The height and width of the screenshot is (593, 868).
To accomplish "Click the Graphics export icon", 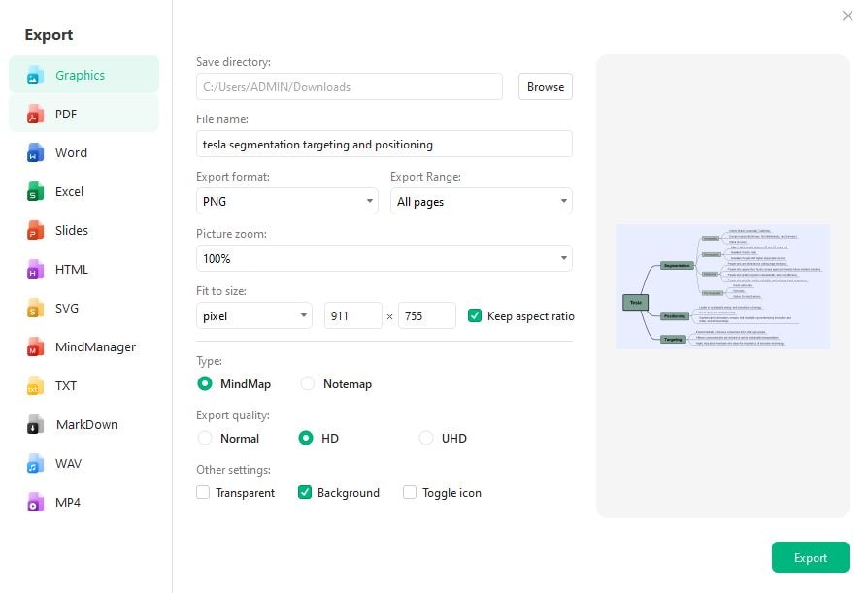I will 35,76.
